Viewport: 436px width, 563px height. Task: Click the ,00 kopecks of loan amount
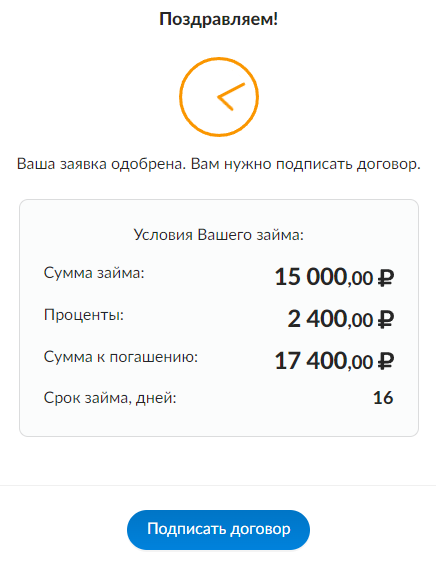[x=361, y=280]
